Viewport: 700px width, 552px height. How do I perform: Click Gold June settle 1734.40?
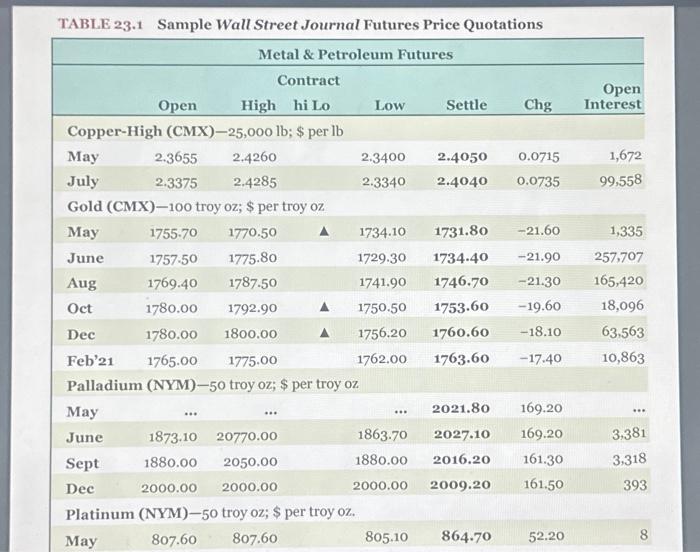461,257
